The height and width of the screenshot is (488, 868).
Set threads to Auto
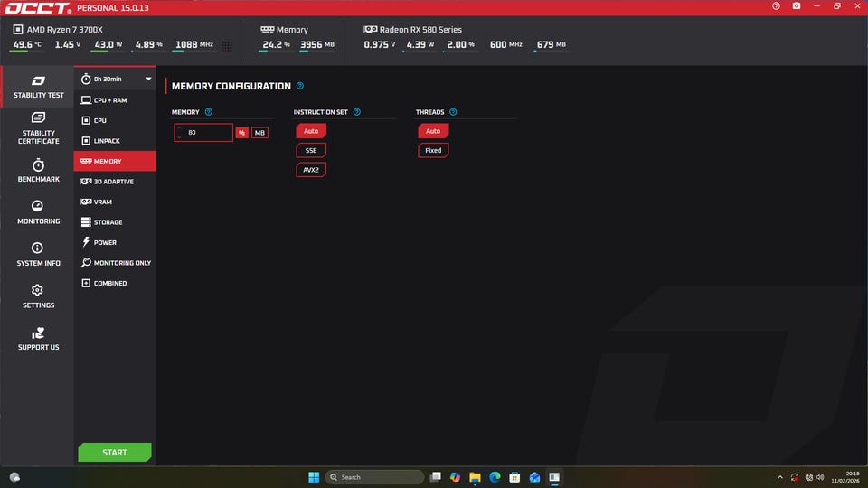tap(433, 131)
